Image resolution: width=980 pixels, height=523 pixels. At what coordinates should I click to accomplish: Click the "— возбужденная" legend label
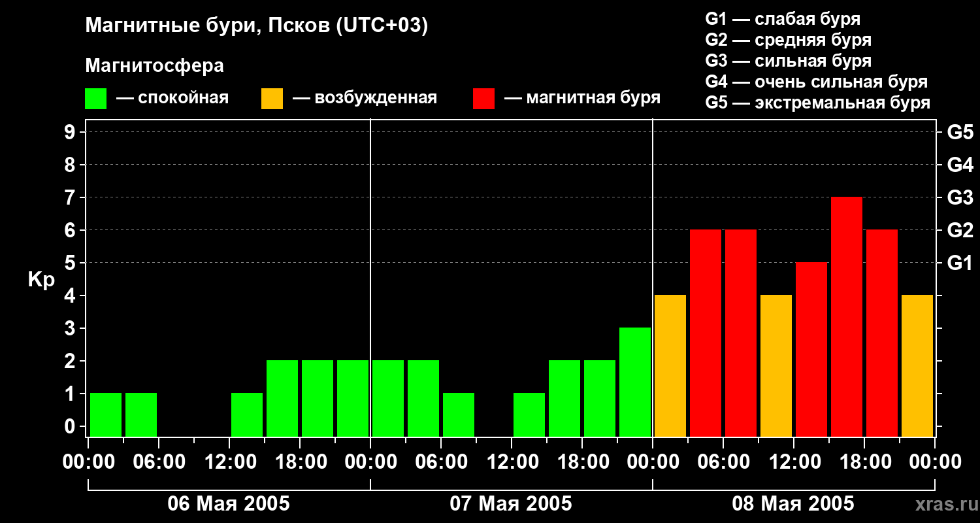tap(365, 98)
